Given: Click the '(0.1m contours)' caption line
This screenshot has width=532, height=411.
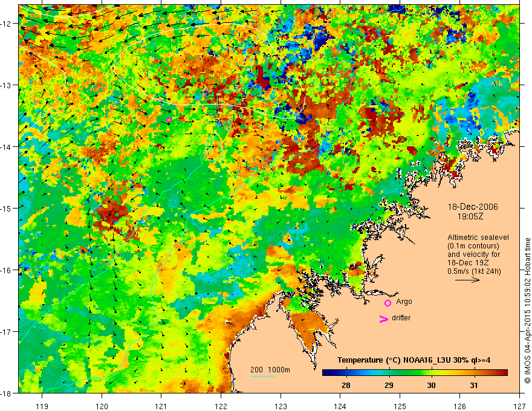Looking at the screenshot, I should pos(473,246).
